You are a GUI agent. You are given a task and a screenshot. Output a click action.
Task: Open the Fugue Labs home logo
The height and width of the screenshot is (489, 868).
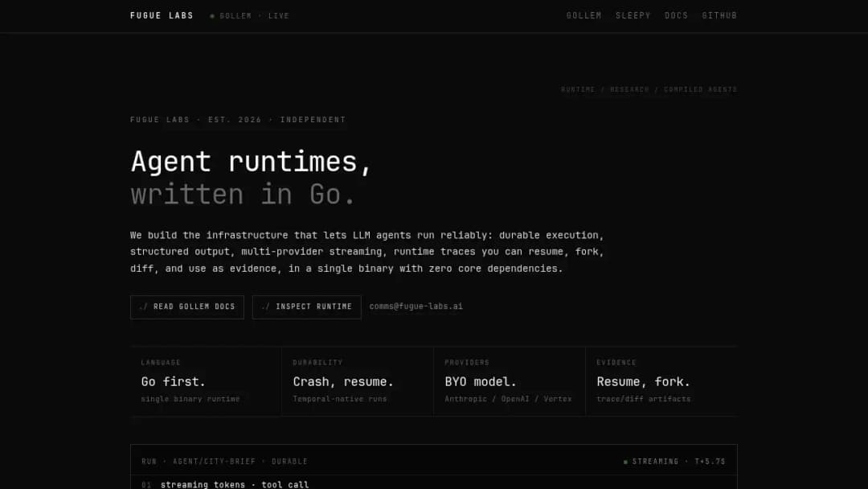click(162, 15)
